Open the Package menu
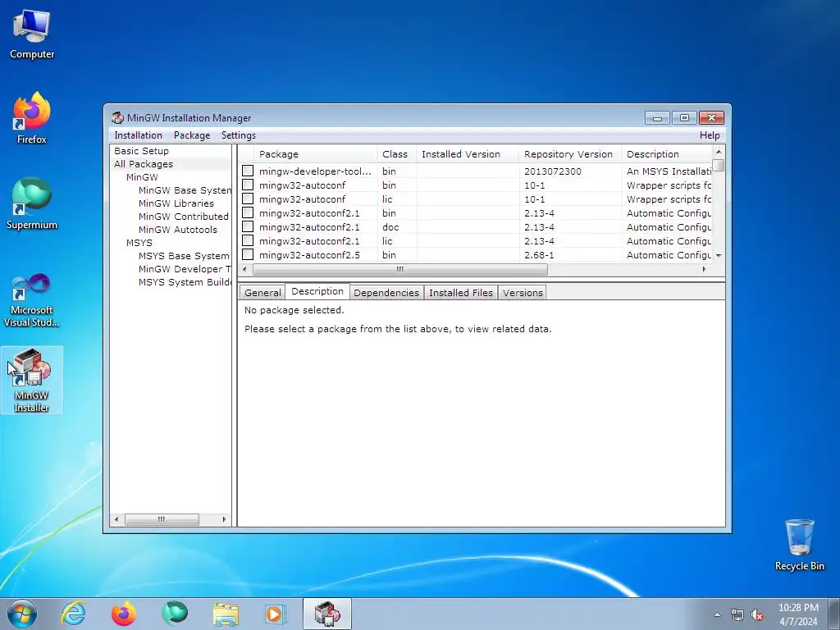This screenshot has height=630, width=840. [192, 135]
